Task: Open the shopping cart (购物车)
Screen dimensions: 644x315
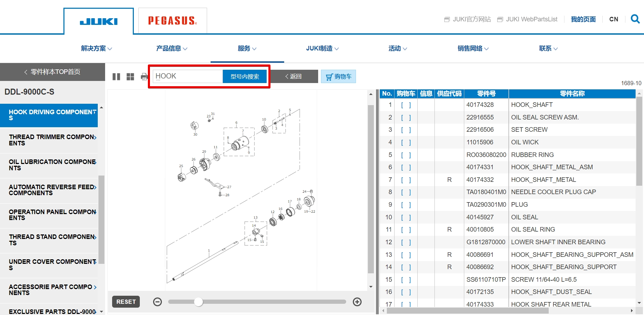Action: 338,76
